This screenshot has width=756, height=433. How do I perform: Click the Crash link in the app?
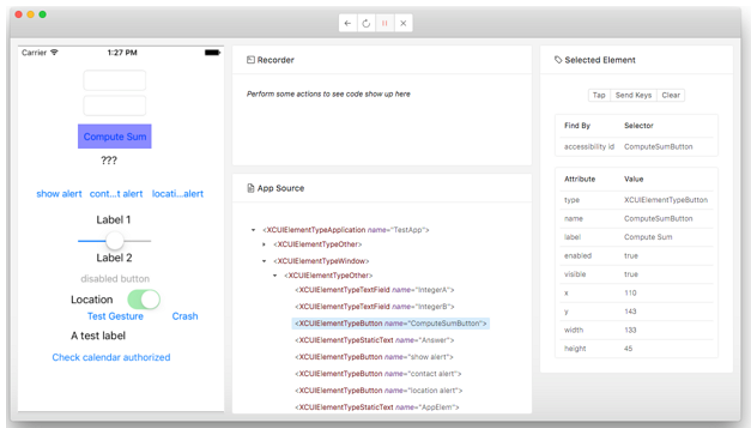(185, 316)
